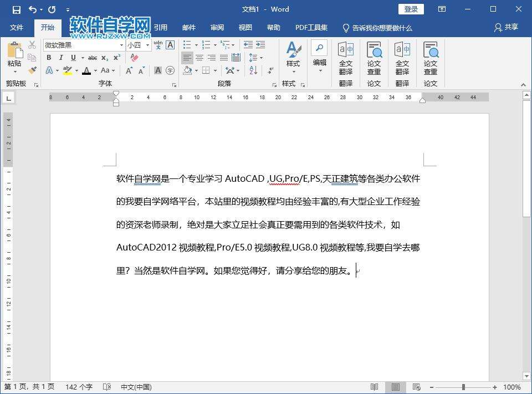Switch to the PDF工具集 tab
Screen dimensions: 532x394
coord(311,28)
